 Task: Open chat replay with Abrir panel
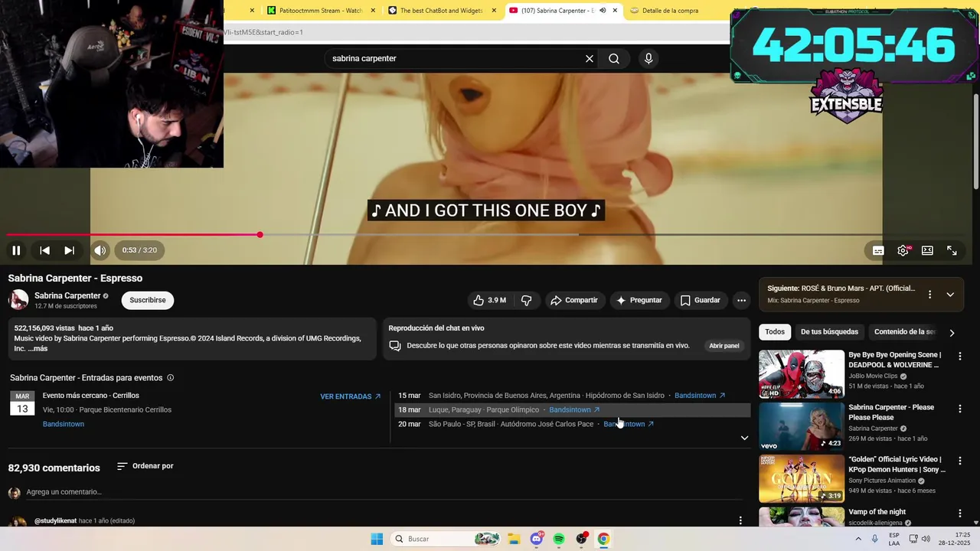[x=724, y=346]
